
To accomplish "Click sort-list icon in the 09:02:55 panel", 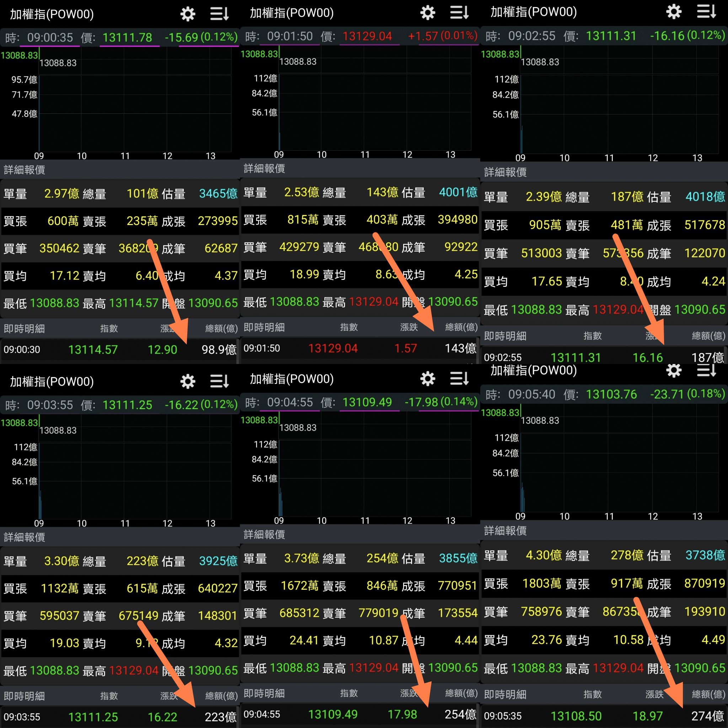I will pyautogui.click(x=706, y=11).
